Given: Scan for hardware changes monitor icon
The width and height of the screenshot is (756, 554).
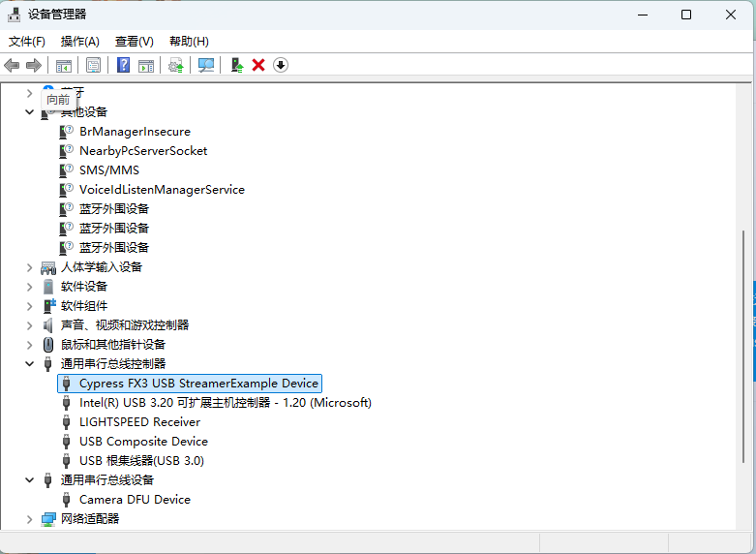Looking at the screenshot, I should coord(206,65).
